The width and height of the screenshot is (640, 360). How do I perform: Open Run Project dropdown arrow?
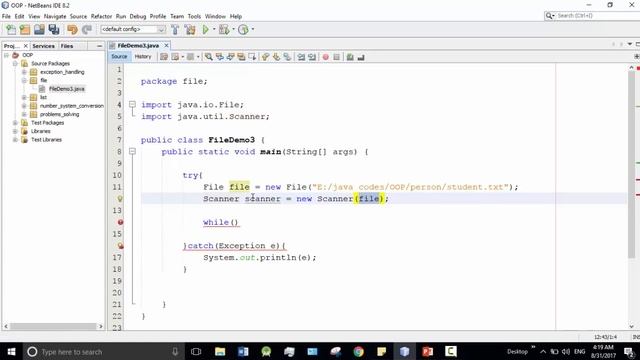pos(214,29)
